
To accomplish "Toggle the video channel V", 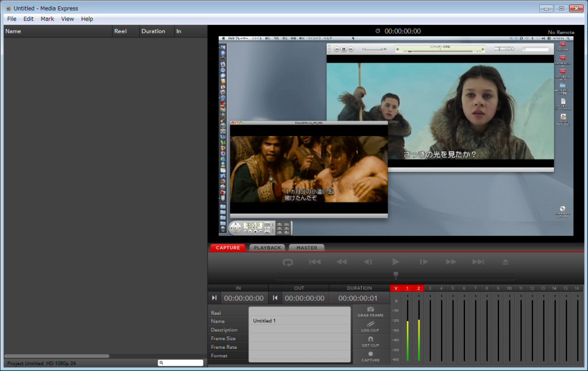I will click(x=396, y=288).
